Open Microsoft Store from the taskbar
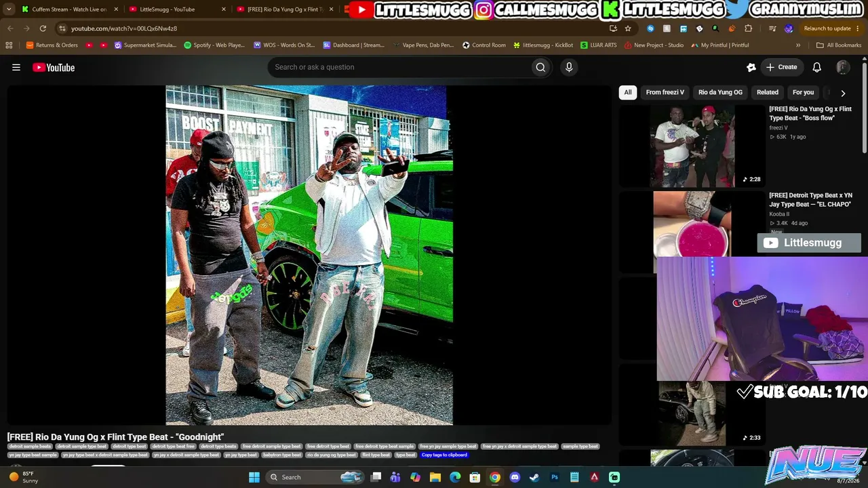Viewport: 868px width, 488px height. click(475, 477)
